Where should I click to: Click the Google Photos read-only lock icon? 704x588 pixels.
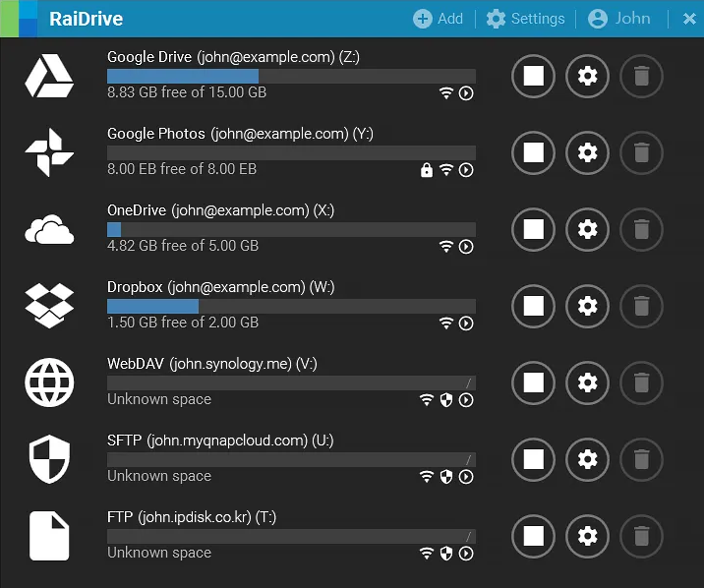pyautogui.click(x=427, y=170)
